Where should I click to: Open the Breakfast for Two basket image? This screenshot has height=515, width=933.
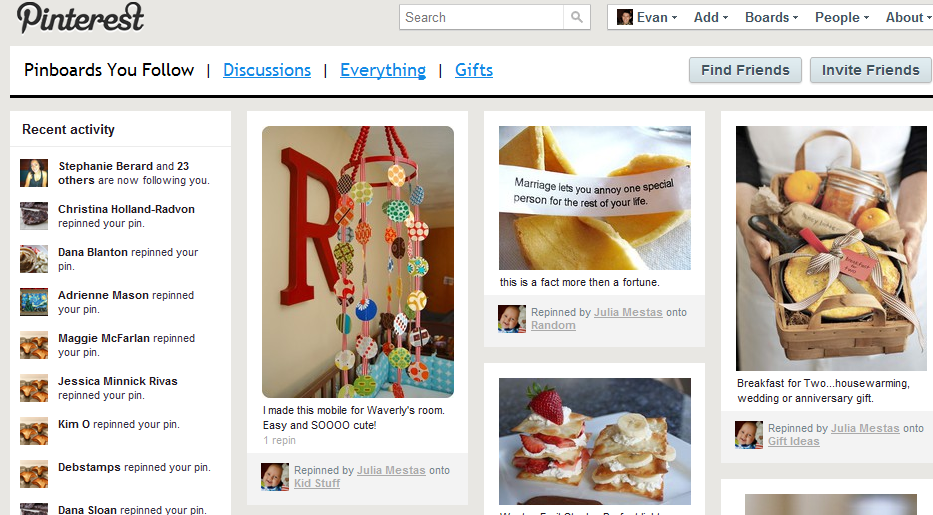click(x=831, y=248)
